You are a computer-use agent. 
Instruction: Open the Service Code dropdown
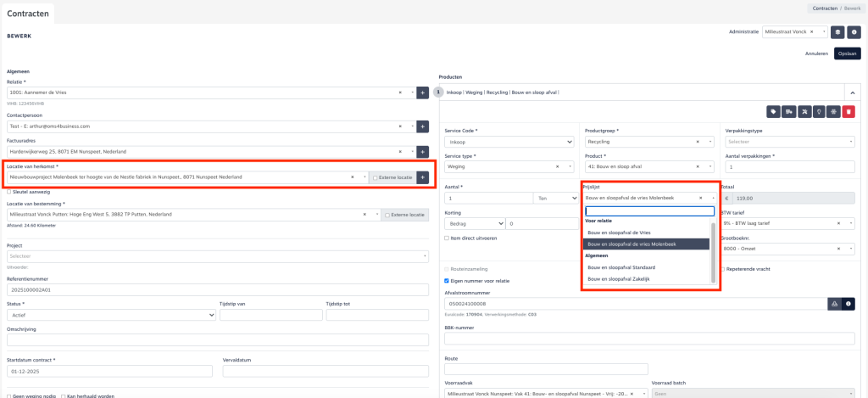pos(509,142)
